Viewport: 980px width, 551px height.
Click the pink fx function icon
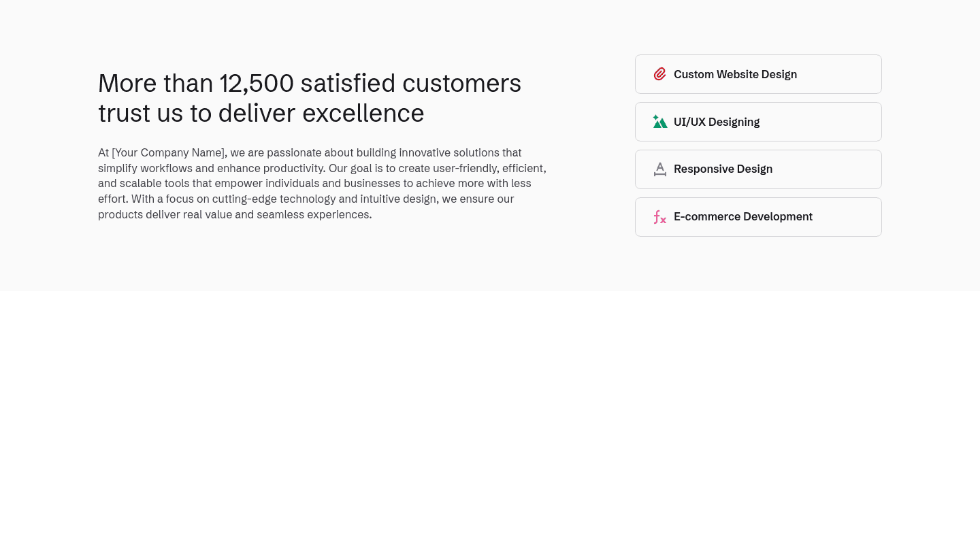pos(659,217)
